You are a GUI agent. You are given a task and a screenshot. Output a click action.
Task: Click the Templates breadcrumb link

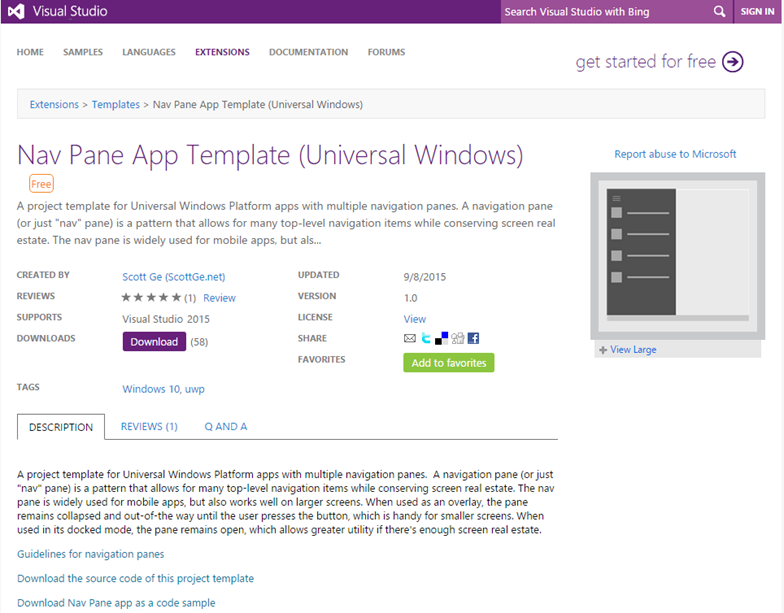pos(116,104)
